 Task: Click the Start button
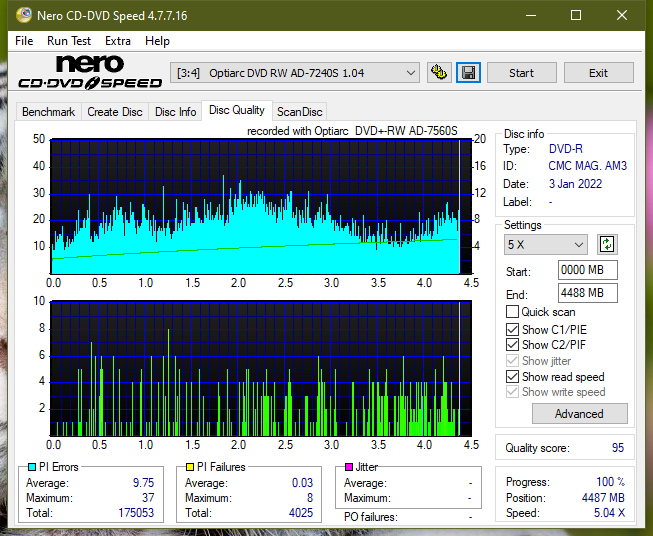tap(521, 73)
